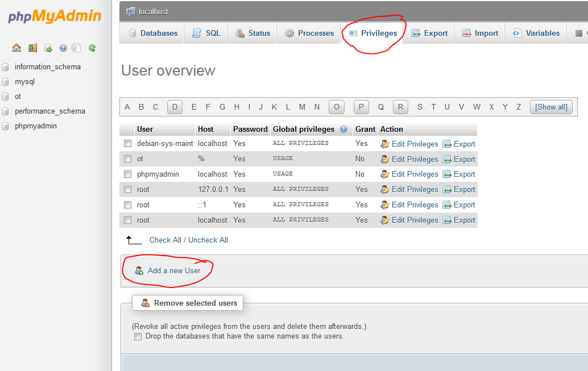Open the performance_schema database in the sidebar
The width and height of the screenshot is (588, 371).
coord(50,111)
